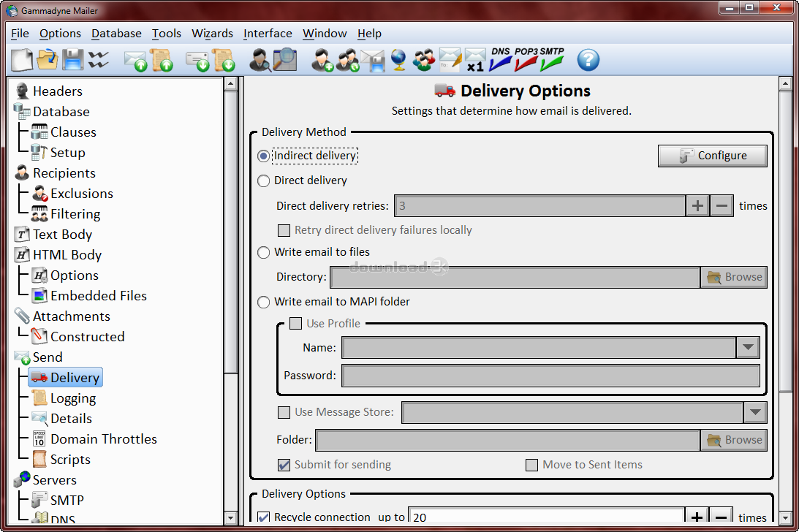
Task: Open the Name dropdown under Use Profile
Action: (x=747, y=348)
